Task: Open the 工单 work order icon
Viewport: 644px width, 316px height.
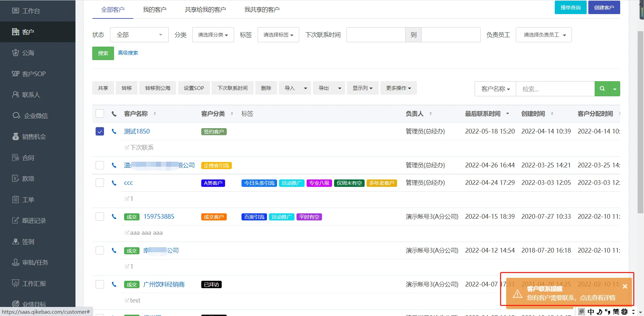Action: pos(15,200)
